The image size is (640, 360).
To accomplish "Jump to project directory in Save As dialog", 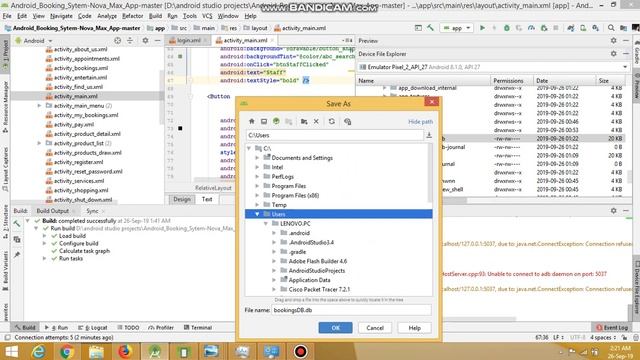I will coord(276,121).
